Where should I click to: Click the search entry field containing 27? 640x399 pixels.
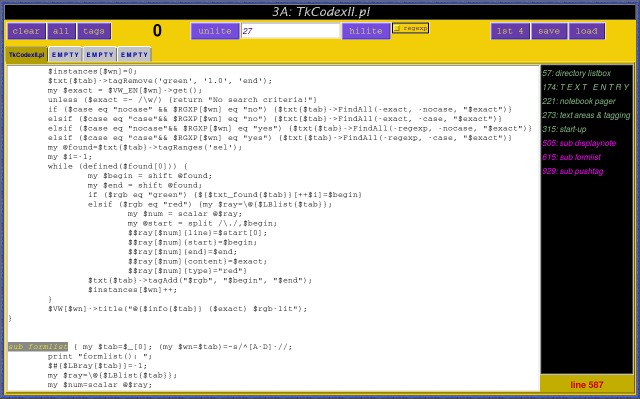tap(290, 31)
